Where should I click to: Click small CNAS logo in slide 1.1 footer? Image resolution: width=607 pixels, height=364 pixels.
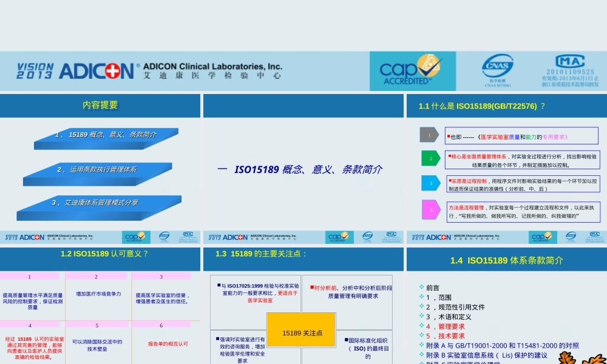(571, 237)
